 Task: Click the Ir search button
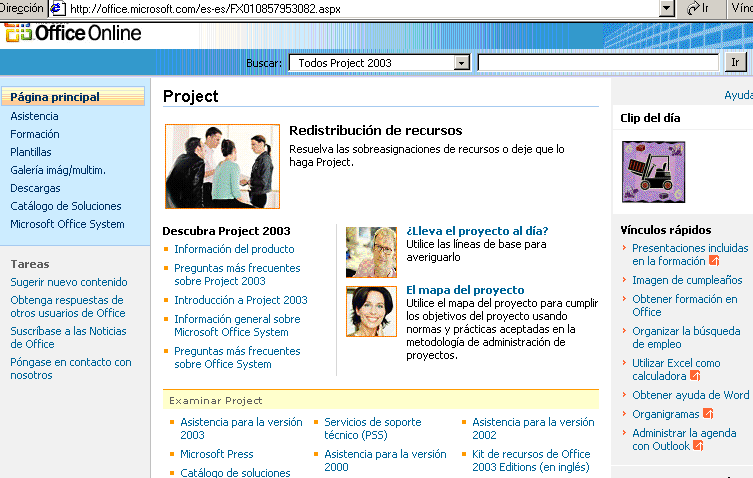coord(735,62)
